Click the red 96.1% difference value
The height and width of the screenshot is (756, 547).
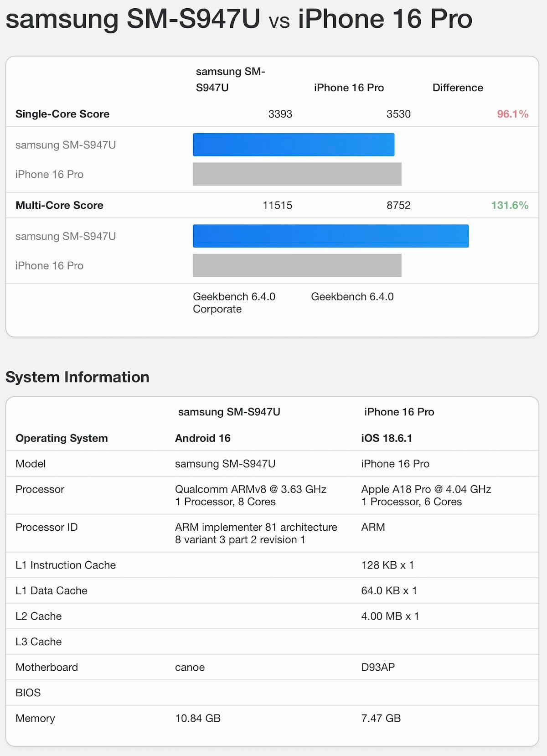point(512,114)
